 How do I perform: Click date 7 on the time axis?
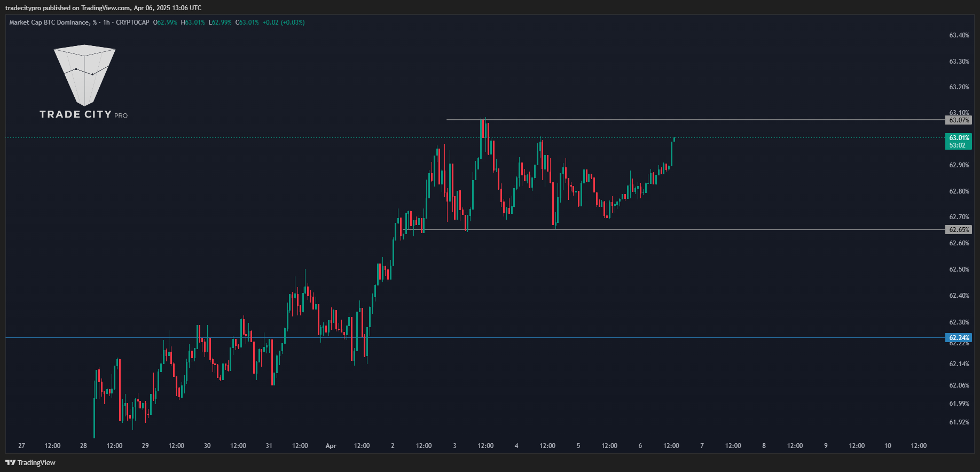(702, 446)
